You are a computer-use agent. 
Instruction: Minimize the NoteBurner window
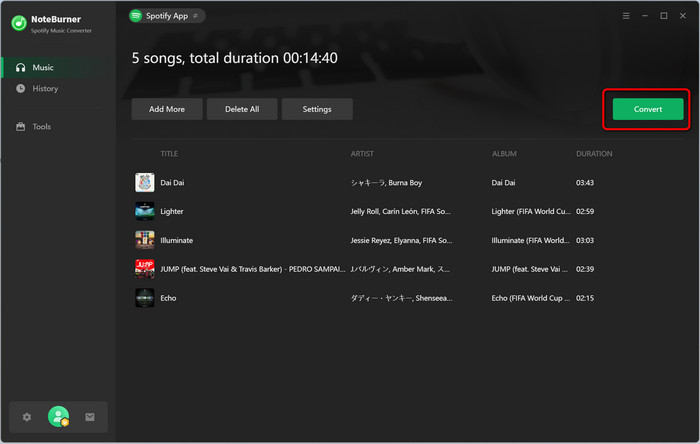[x=645, y=16]
